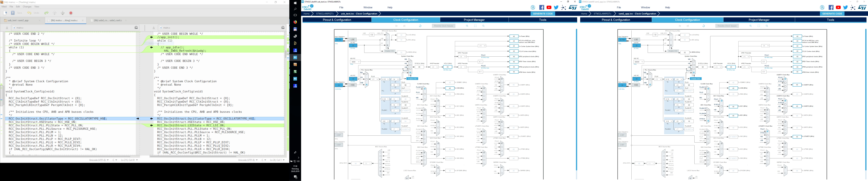Open the View menu in Meld
The image size is (868, 181).
37,7
